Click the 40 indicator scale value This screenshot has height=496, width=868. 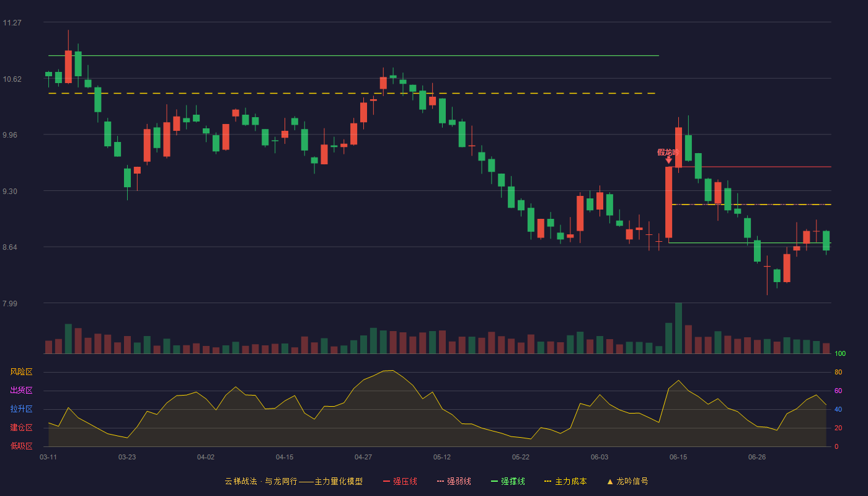838,409
